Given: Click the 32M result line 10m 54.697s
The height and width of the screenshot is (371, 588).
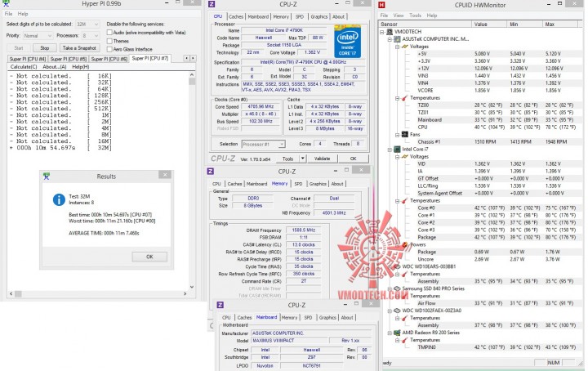Looking at the screenshot, I should point(60,148).
